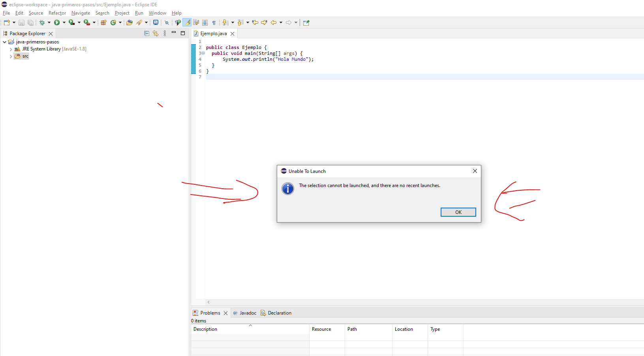Screen dimensions: 644x356
Task: Start the Debug bug icon
Action: (x=42, y=22)
